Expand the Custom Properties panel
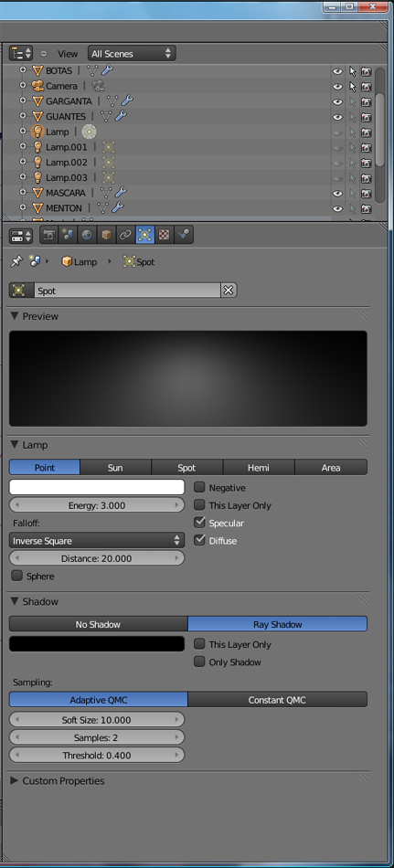This screenshot has width=394, height=868. tap(15, 780)
